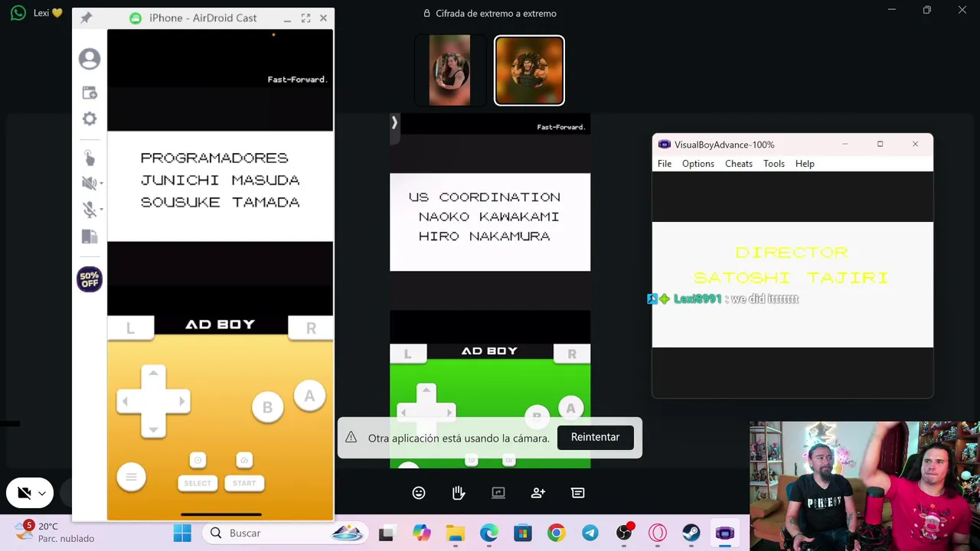Screen dimensions: 980x551
Task: Tap D-pad down arrow on yellow emulator
Action: pos(153,429)
